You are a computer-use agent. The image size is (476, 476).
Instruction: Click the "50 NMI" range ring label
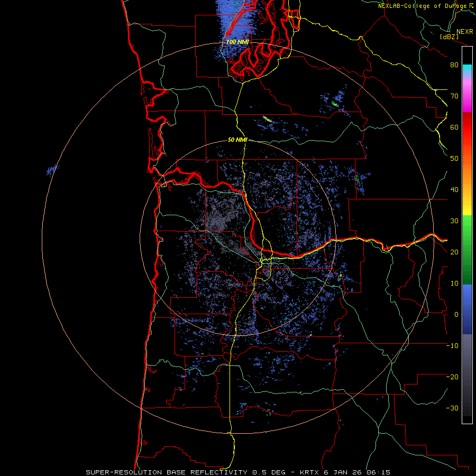pos(237,140)
